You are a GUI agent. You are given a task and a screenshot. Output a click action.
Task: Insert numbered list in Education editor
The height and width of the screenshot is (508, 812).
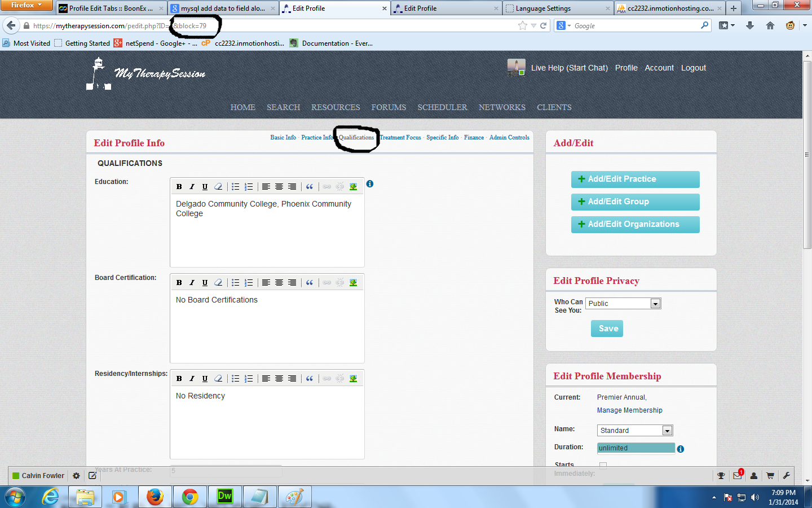point(249,187)
